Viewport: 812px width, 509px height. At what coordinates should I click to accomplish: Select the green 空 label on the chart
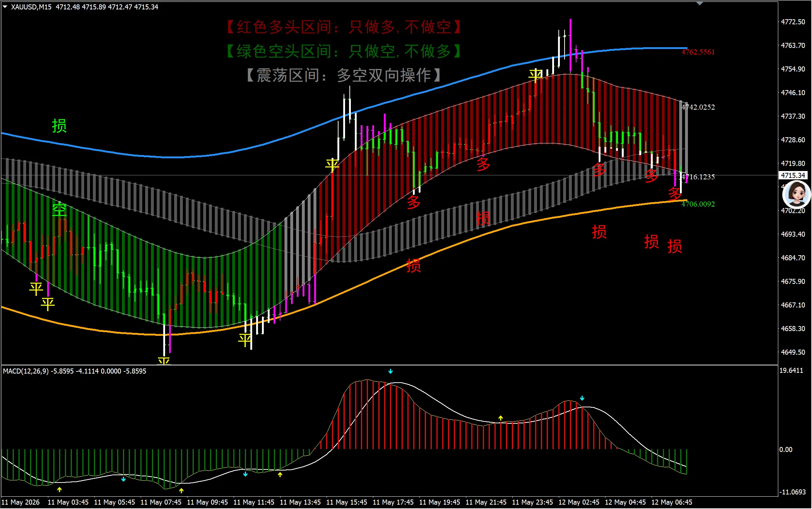point(59,209)
